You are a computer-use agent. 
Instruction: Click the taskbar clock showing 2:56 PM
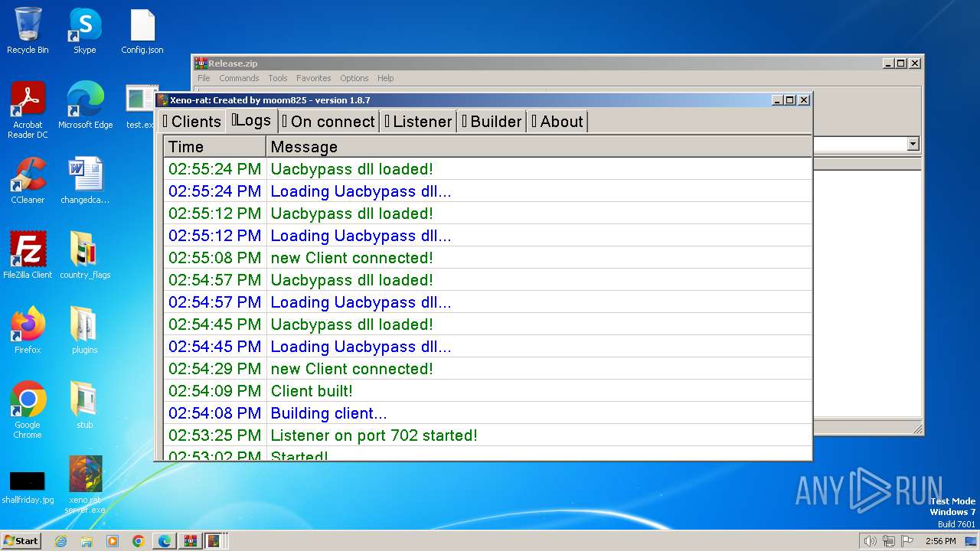pyautogui.click(x=940, y=541)
